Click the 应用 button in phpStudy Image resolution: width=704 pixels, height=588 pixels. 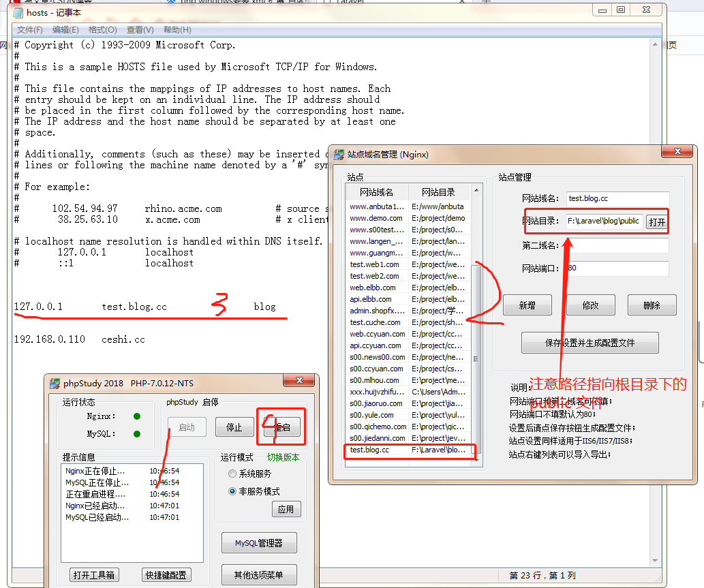point(286,509)
